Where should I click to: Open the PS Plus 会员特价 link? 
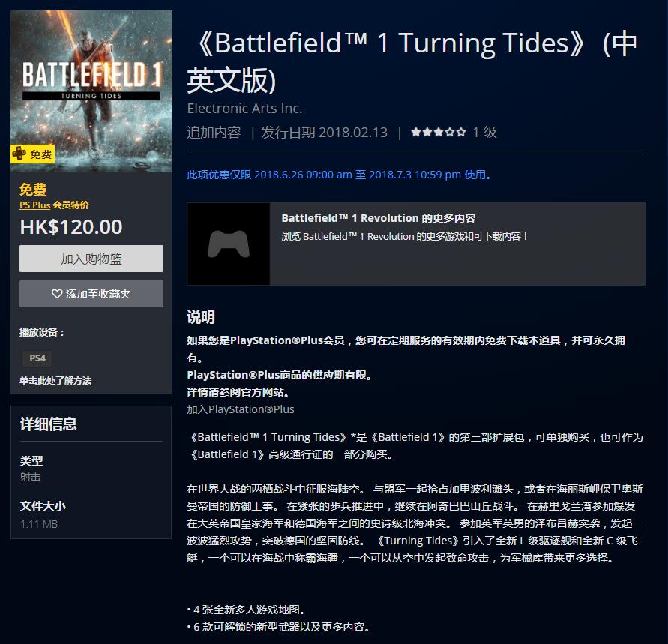coord(54,205)
